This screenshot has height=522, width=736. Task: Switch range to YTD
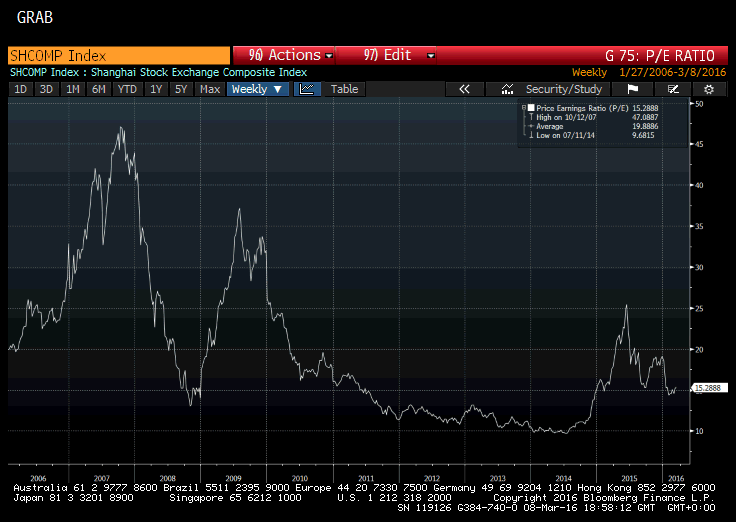(x=127, y=89)
